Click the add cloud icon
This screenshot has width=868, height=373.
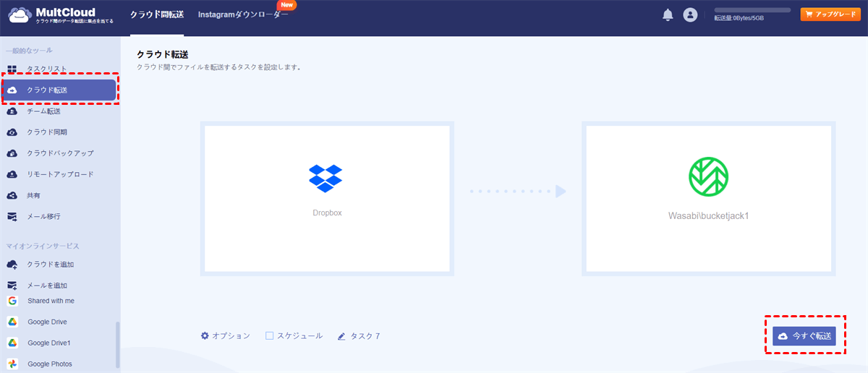(12, 265)
